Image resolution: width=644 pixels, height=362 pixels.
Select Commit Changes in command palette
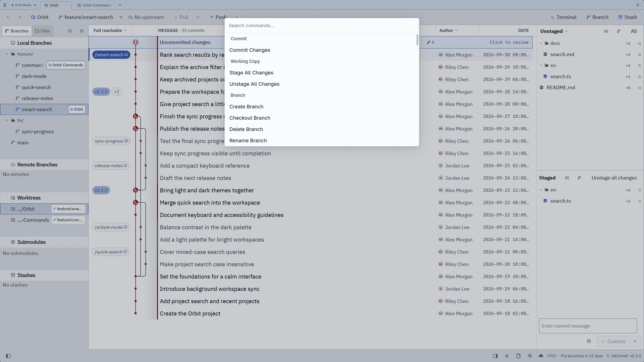[322, 50]
